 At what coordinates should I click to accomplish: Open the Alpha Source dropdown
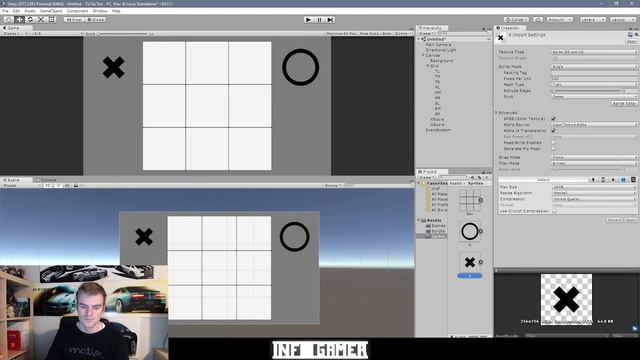[594, 124]
